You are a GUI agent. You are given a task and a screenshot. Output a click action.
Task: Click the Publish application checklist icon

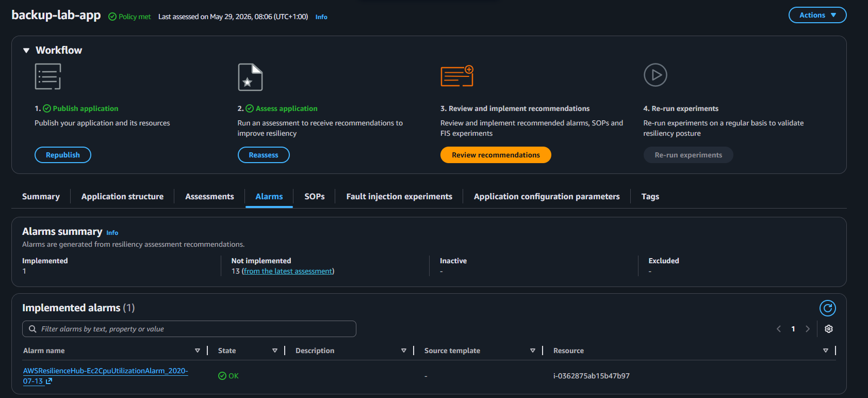point(48,76)
